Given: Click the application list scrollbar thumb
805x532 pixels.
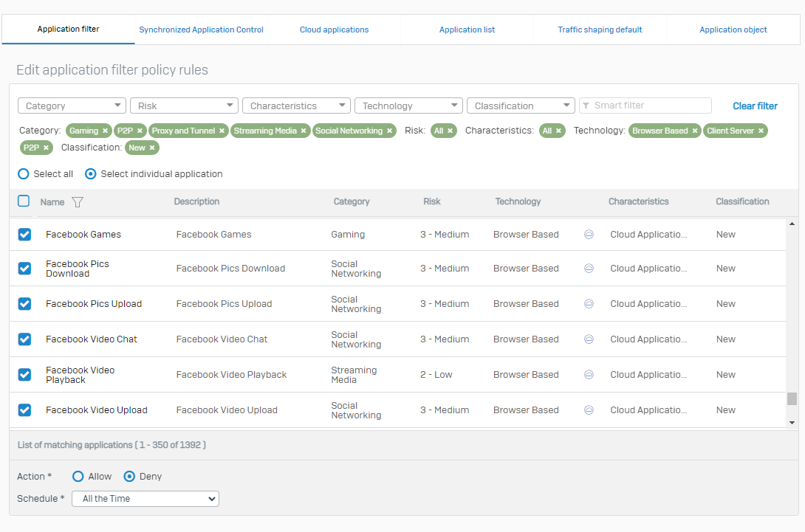Looking at the screenshot, I should 792,398.
